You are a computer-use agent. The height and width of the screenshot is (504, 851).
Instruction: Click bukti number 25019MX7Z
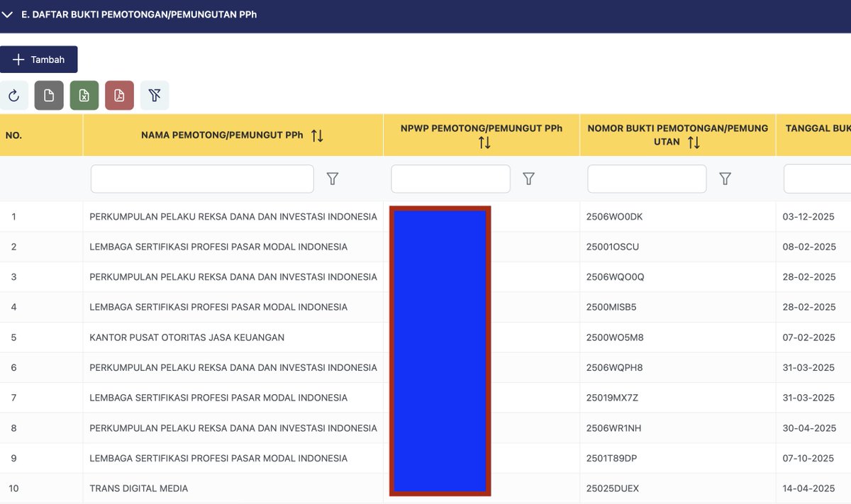[612, 398]
